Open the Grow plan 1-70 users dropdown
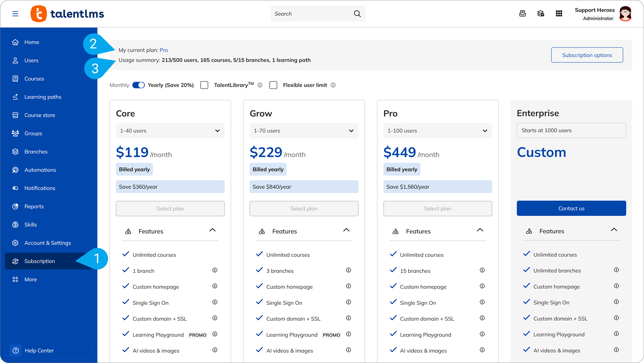644x363 pixels. pyautogui.click(x=304, y=131)
